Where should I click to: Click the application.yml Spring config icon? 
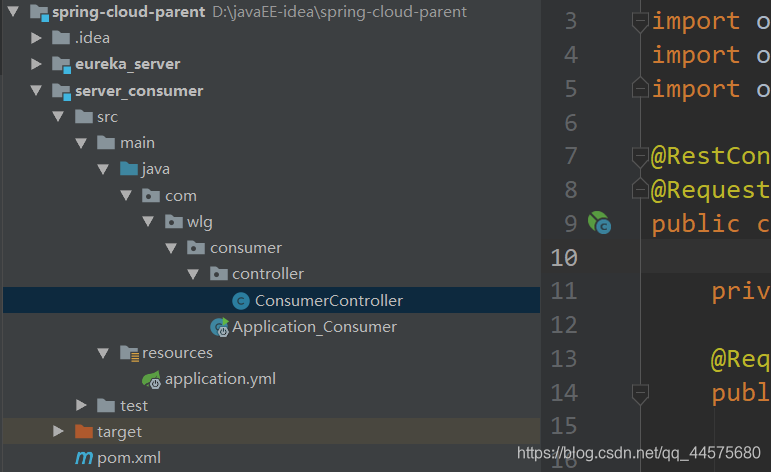click(x=151, y=379)
